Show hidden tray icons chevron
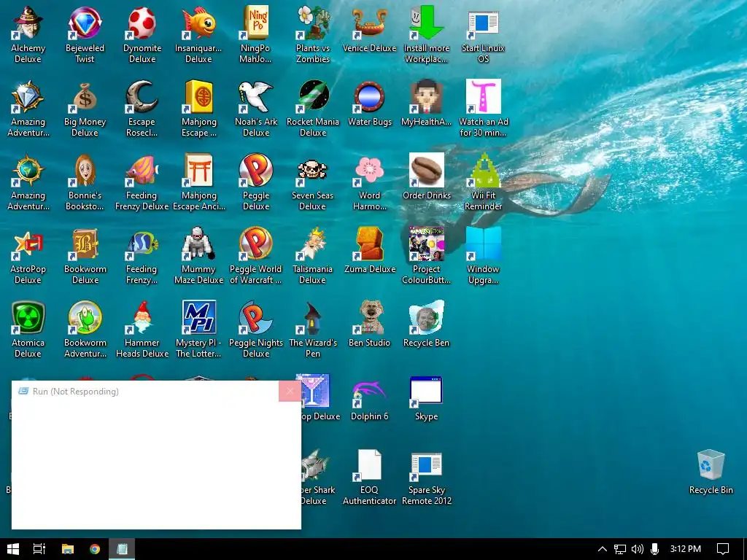Screen dimensions: 747x560 [x=602, y=549]
